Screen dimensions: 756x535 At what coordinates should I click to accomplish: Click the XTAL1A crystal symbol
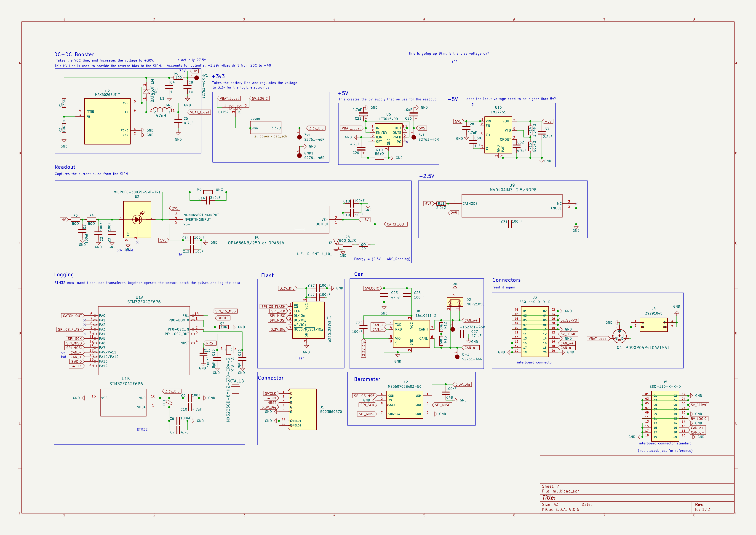tap(229, 350)
